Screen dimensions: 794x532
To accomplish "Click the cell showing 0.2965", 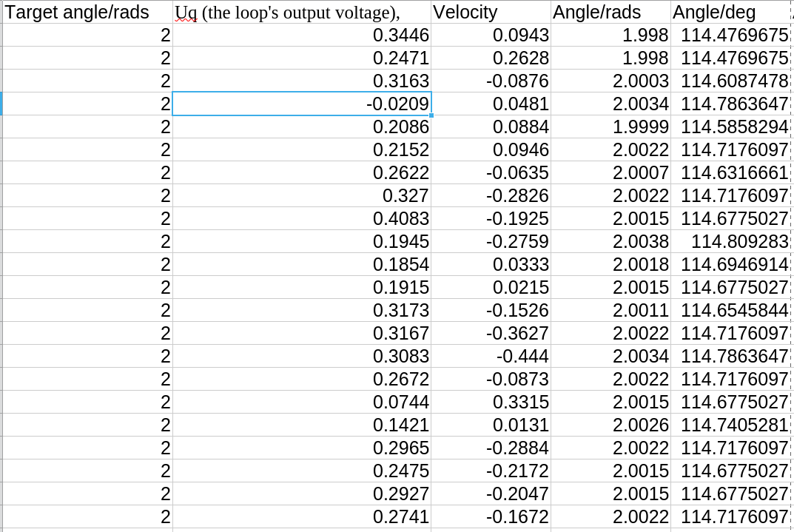I will [302, 448].
